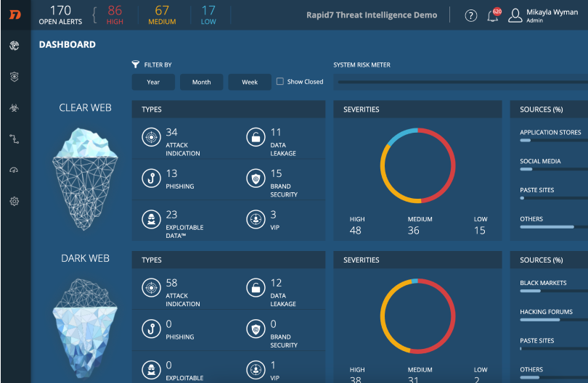Click Dark Web 58 Attack Indication count
This screenshot has width=588, height=383.
pyautogui.click(x=172, y=283)
